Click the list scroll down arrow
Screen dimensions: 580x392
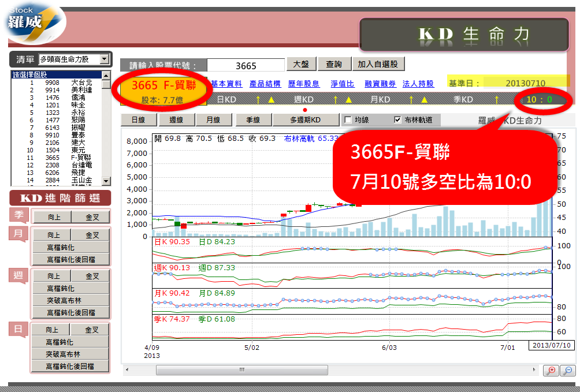tap(106, 181)
